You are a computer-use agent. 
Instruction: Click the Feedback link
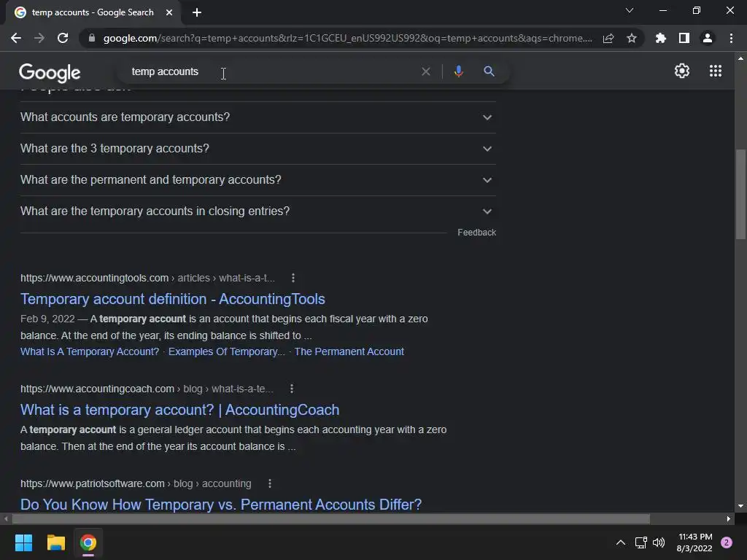pos(476,233)
